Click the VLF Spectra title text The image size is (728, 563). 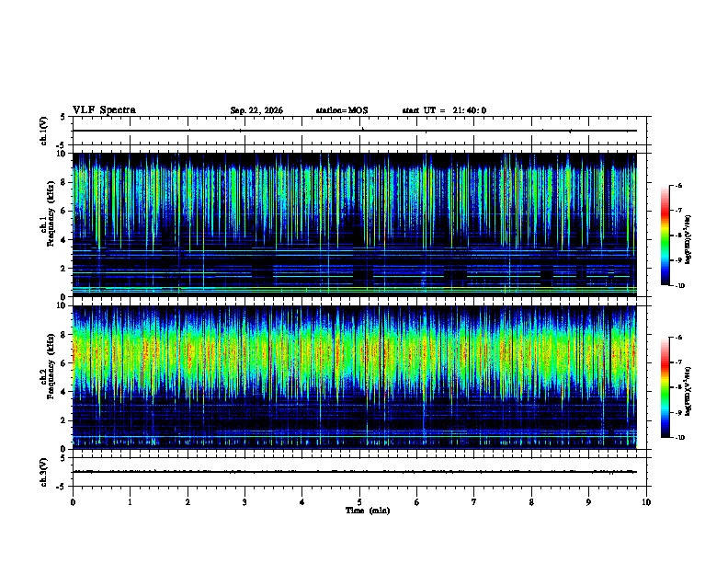point(105,110)
